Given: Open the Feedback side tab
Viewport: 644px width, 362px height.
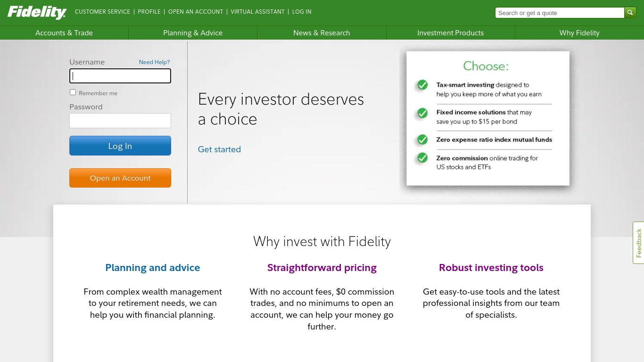Looking at the screenshot, I should point(638,243).
